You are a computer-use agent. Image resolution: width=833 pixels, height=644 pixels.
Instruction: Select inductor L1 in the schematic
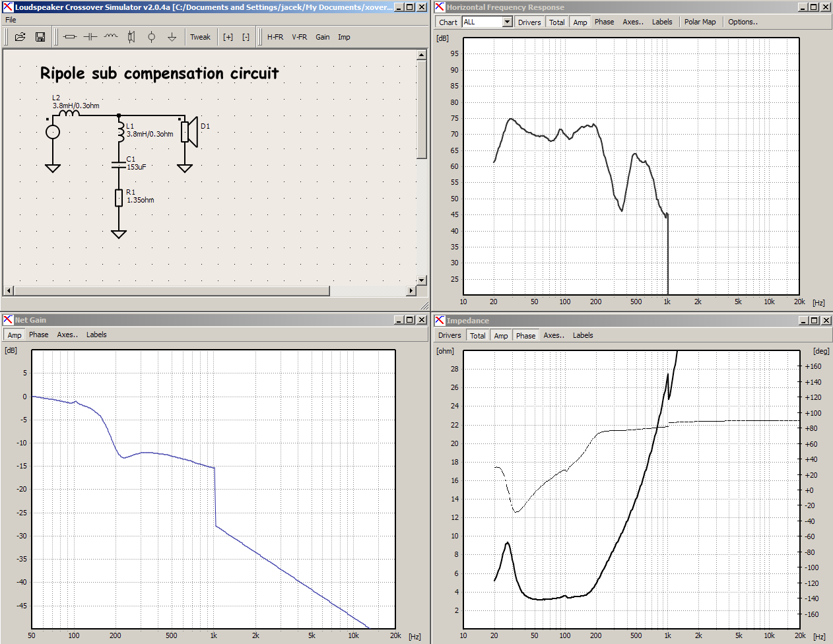coord(120,131)
